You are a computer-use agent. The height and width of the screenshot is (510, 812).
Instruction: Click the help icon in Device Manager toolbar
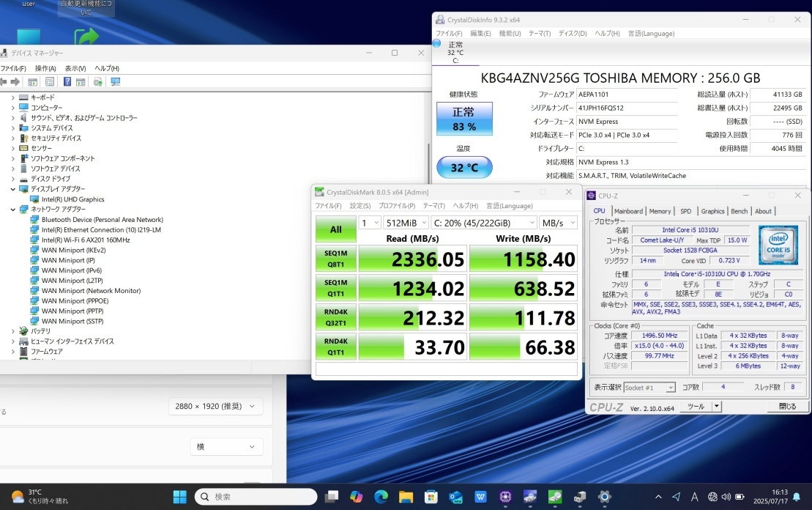click(67, 82)
